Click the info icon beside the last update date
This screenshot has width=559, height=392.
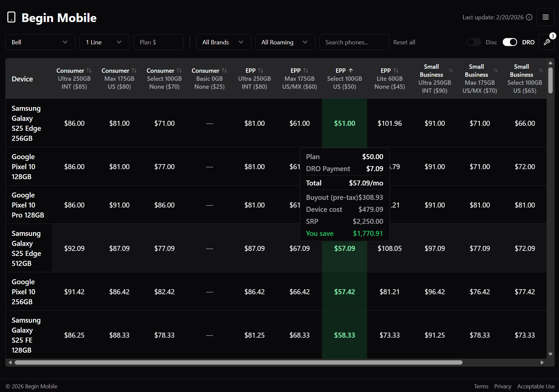(x=529, y=17)
